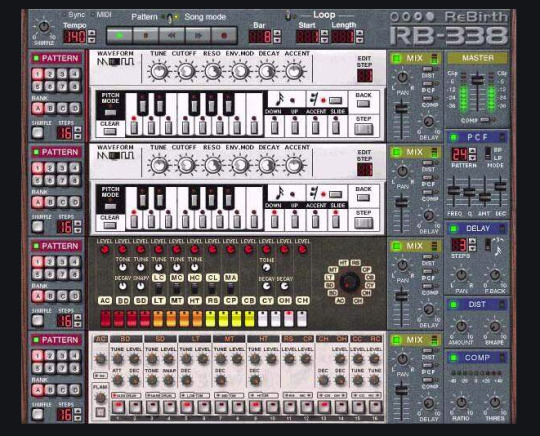The height and width of the screenshot is (436, 540).
Task: Arm the red record button
Action: click(x=224, y=35)
